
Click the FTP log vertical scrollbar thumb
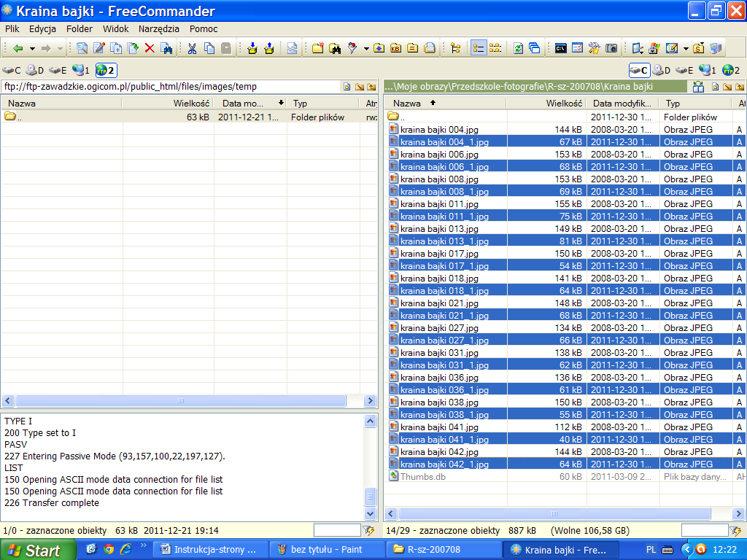pyautogui.click(x=370, y=497)
